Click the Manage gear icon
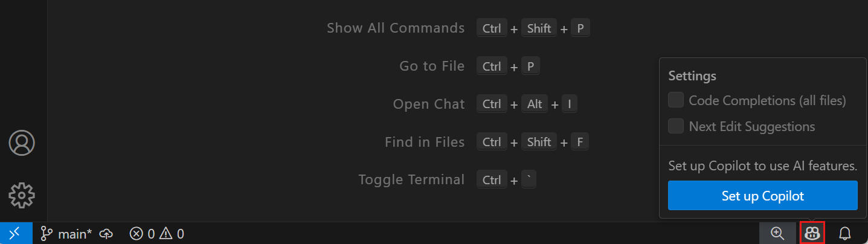Viewport: 868px width, 244px height. tap(22, 194)
